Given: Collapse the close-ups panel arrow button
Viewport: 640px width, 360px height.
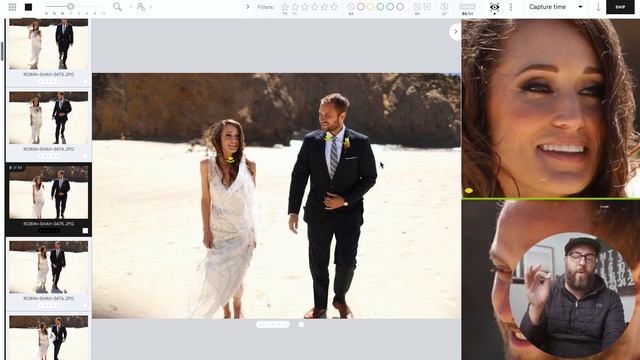Looking at the screenshot, I should click(x=455, y=32).
